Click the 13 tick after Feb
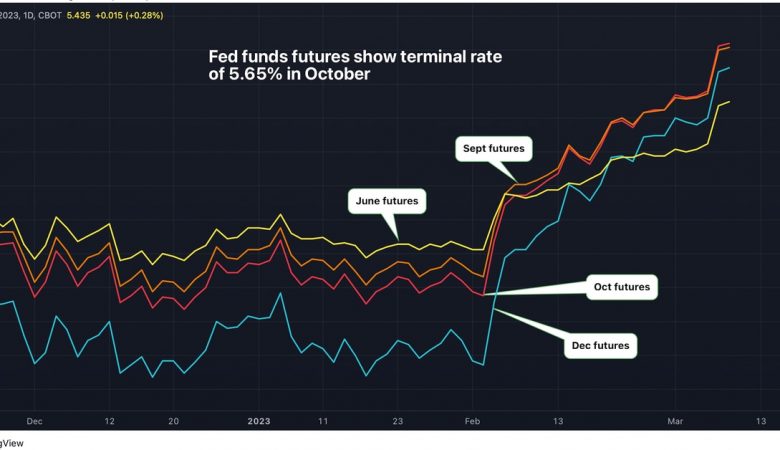Image resolution: width=780 pixels, height=450 pixels. pyautogui.click(x=558, y=421)
